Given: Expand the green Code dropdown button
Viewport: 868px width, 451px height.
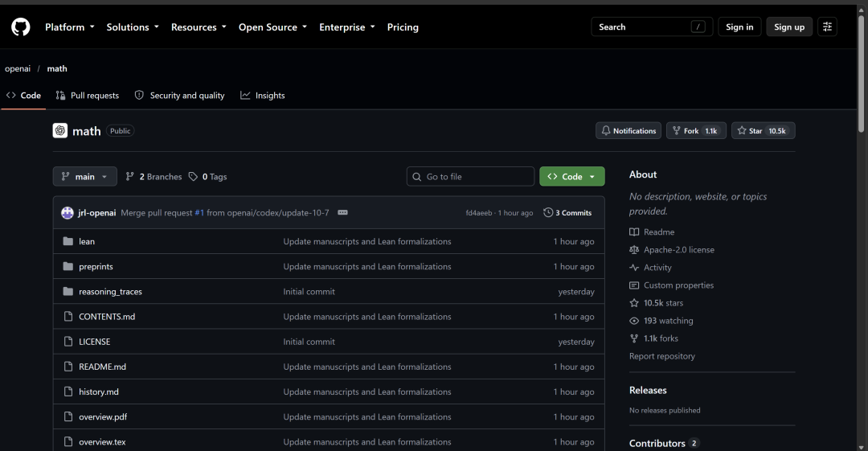Looking at the screenshot, I should pos(572,176).
